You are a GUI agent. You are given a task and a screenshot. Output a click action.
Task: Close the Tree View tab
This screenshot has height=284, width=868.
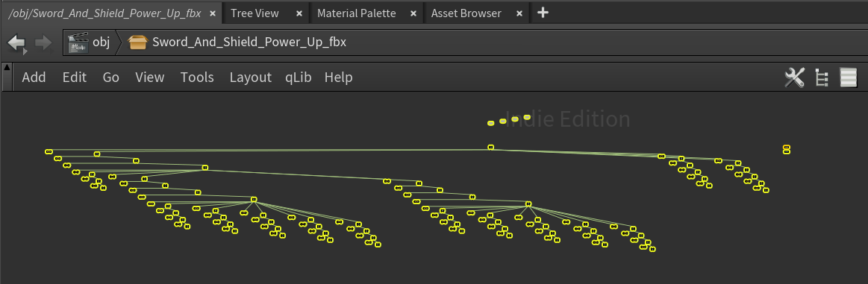coord(299,13)
